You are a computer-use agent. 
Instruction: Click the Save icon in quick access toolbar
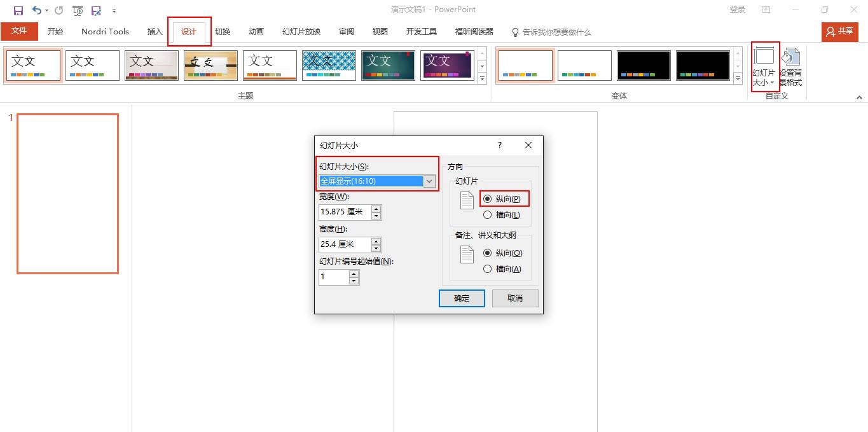[x=17, y=10]
